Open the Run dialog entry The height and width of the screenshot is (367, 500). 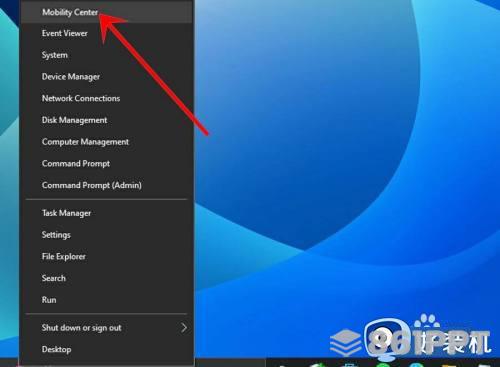coord(107,300)
